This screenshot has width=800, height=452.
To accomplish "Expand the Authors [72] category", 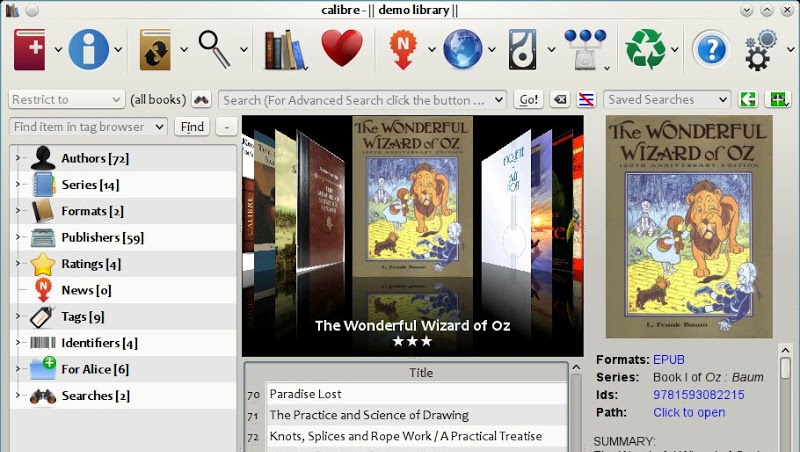I will click(17, 158).
